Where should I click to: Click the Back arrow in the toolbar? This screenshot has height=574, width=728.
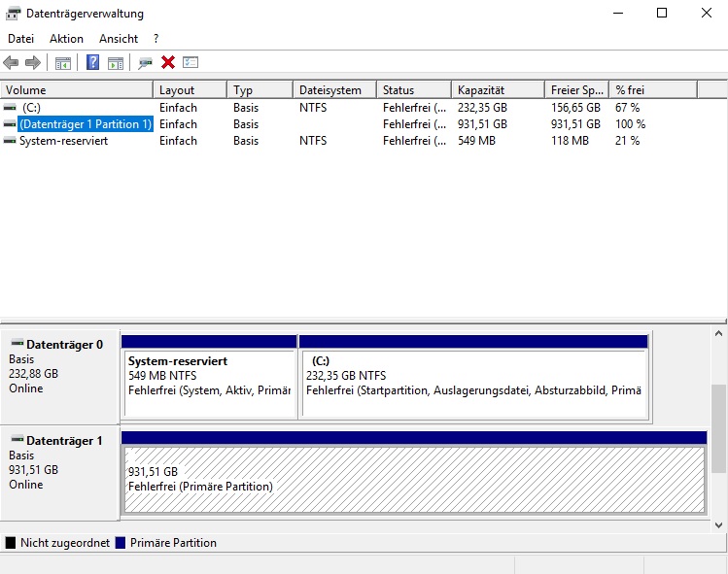pos(11,62)
